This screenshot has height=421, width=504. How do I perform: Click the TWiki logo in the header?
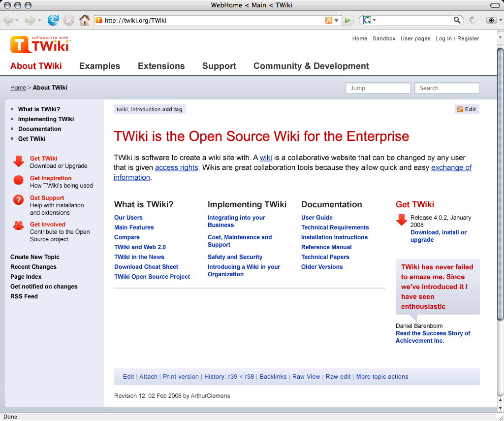[x=39, y=44]
